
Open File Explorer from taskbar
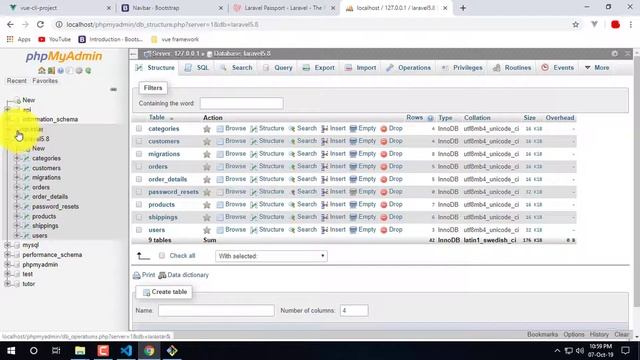point(80,351)
